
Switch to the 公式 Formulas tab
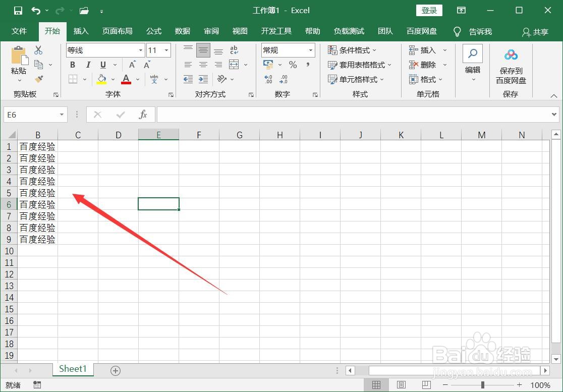point(154,31)
